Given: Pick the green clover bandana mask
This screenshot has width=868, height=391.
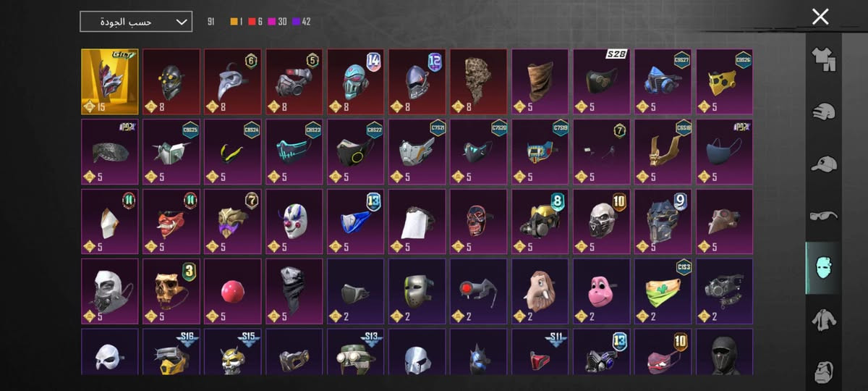Looking at the screenshot, I should pyautogui.click(x=663, y=291).
